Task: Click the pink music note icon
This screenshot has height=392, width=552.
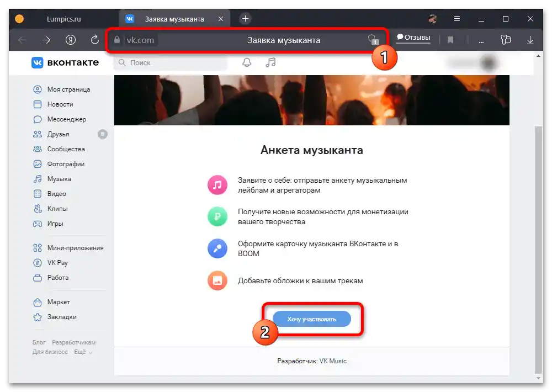Action: (x=217, y=185)
